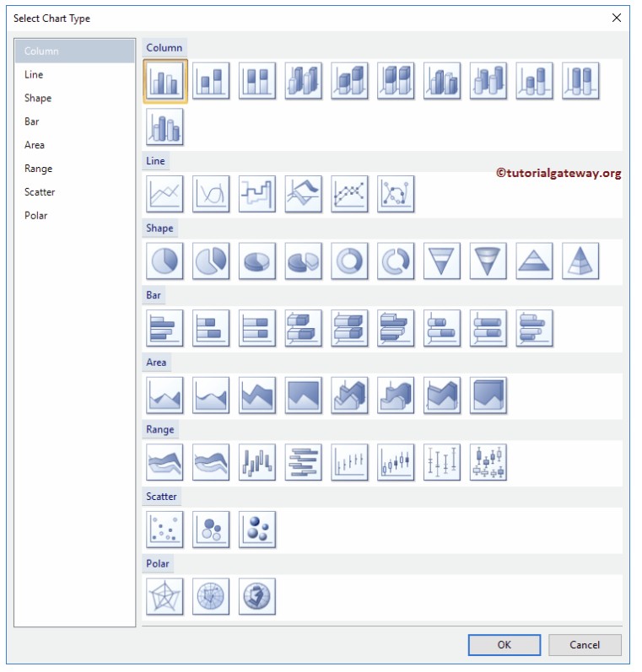
Task: Choose the 3-D Stacked Column chart icon
Action: pos(350,81)
